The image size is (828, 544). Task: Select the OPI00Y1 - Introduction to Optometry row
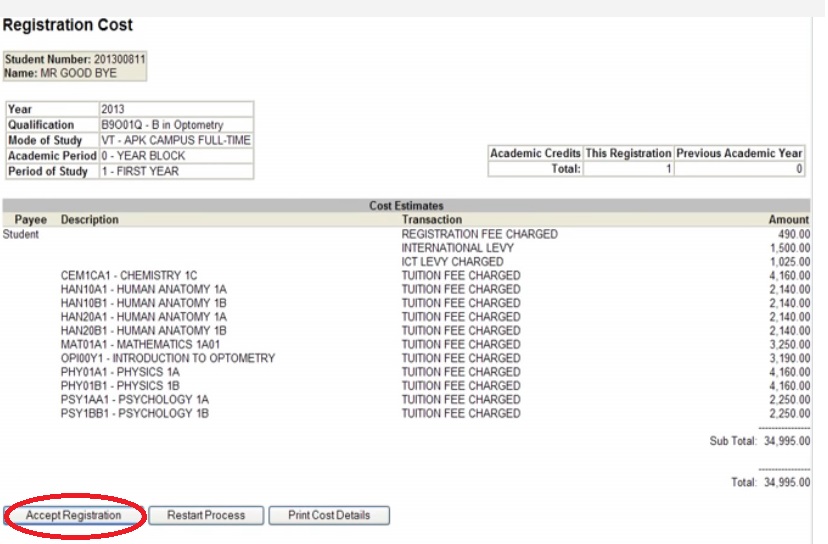167,358
